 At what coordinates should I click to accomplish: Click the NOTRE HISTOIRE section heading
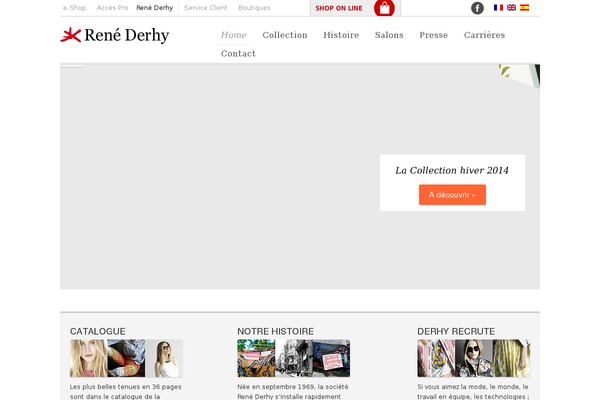[x=276, y=331]
